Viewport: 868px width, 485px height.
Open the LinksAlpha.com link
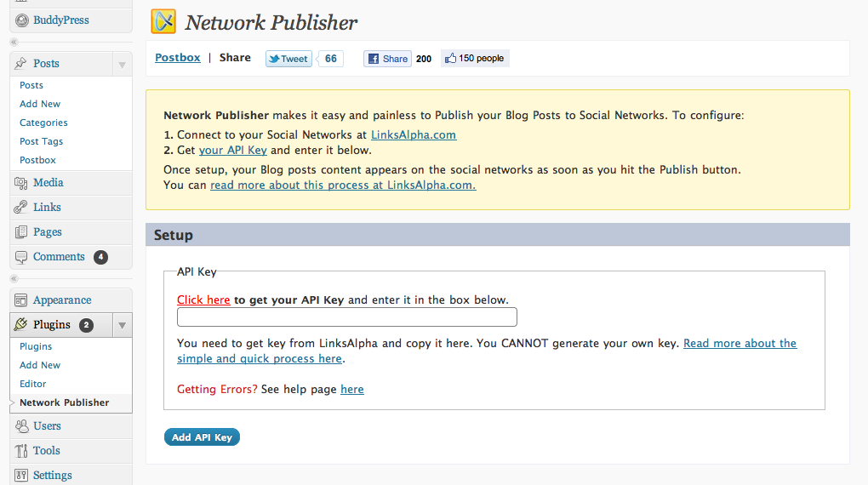coord(414,135)
